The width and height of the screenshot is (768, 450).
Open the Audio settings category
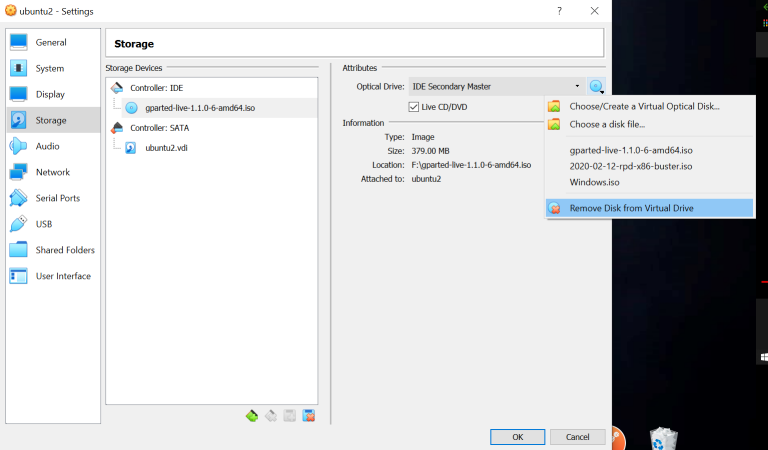click(47, 146)
